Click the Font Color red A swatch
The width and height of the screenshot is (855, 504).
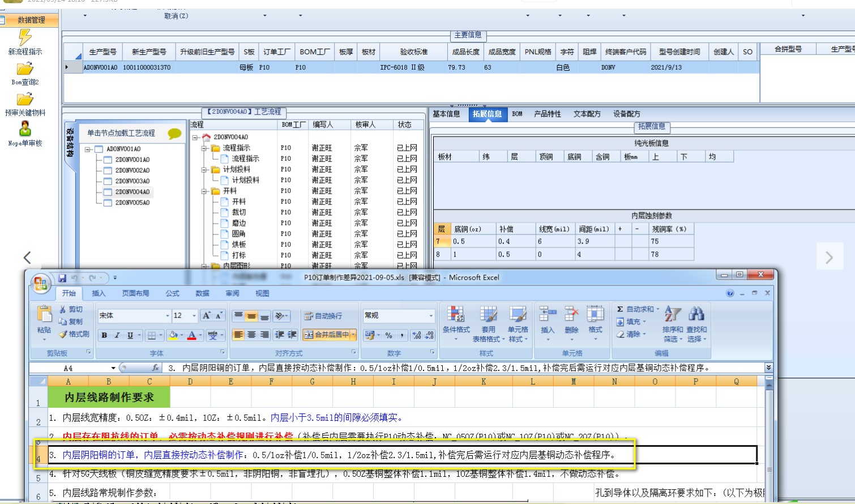point(191,335)
